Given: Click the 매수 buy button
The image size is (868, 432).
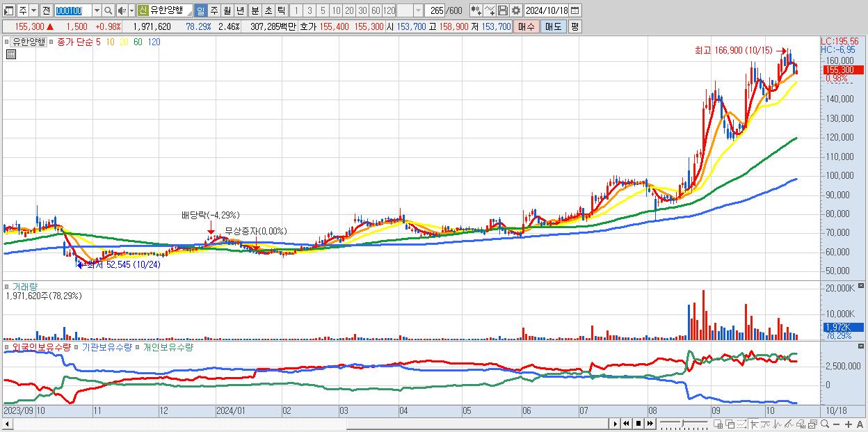Looking at the screenshot, I should click(527, 26).
